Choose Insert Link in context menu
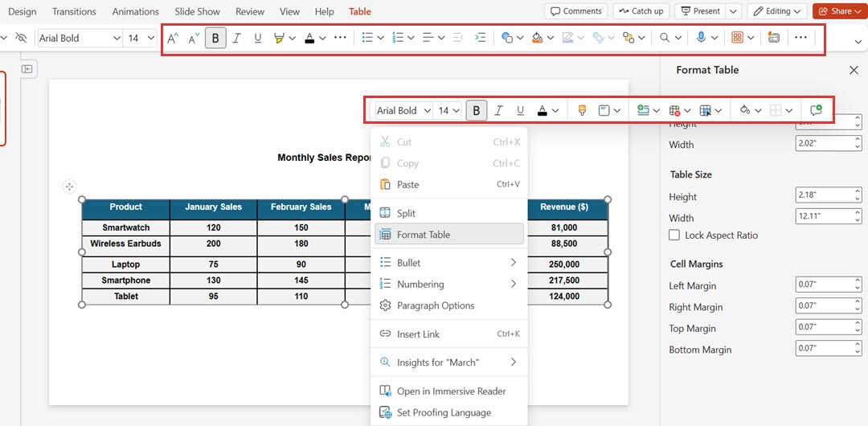The image size is (868, 426). 449,334
